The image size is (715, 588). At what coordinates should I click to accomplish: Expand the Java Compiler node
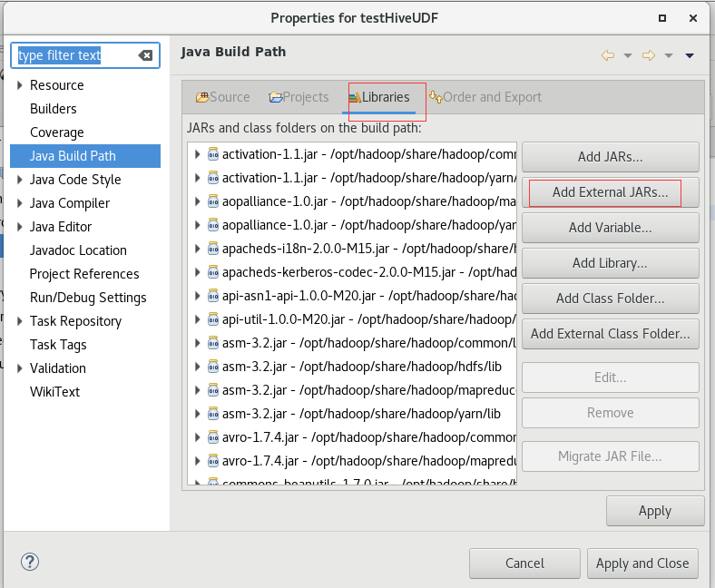19,203
